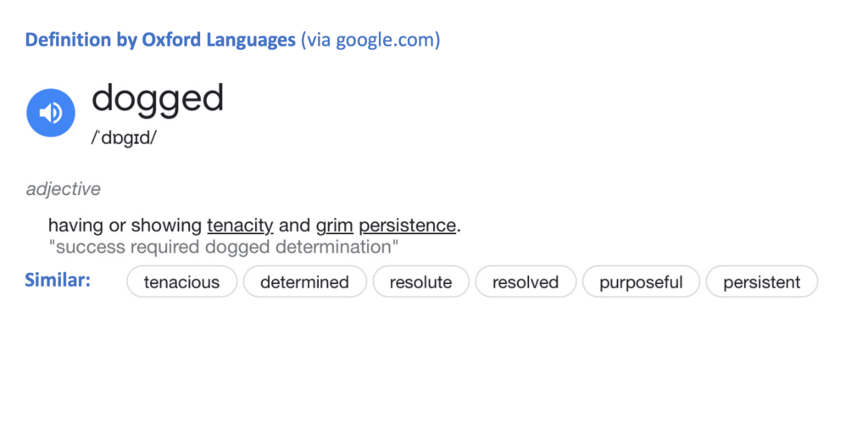
Task: Pick the 'resolved' synonym chip
Action: (x=526, y=282)
